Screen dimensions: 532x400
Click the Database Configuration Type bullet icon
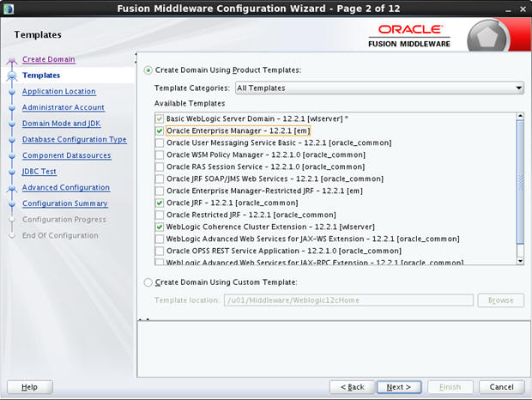pos(12,140)
